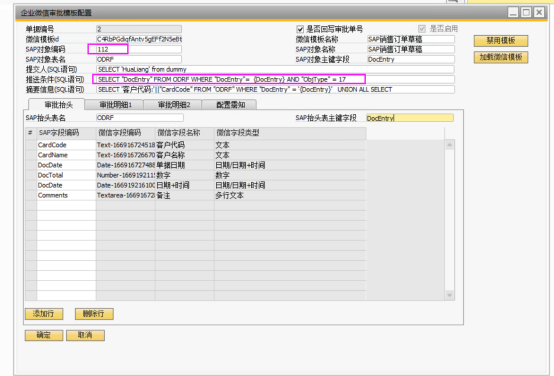This screenshot has height=376, width=554.
Task: Click the 微信字段名称 column header
Action: click(184, 133)
